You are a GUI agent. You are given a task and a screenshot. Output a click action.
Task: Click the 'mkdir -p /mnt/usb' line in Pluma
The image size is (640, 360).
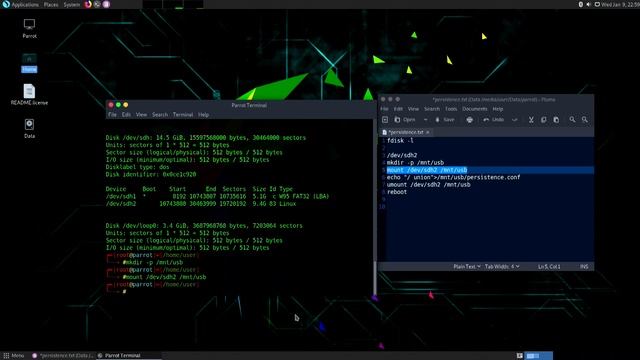tap(415, 162)
